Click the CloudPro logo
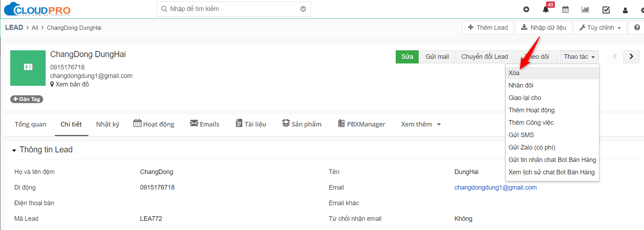The height and width of the screenshot is (230, 644). point(37,9)
